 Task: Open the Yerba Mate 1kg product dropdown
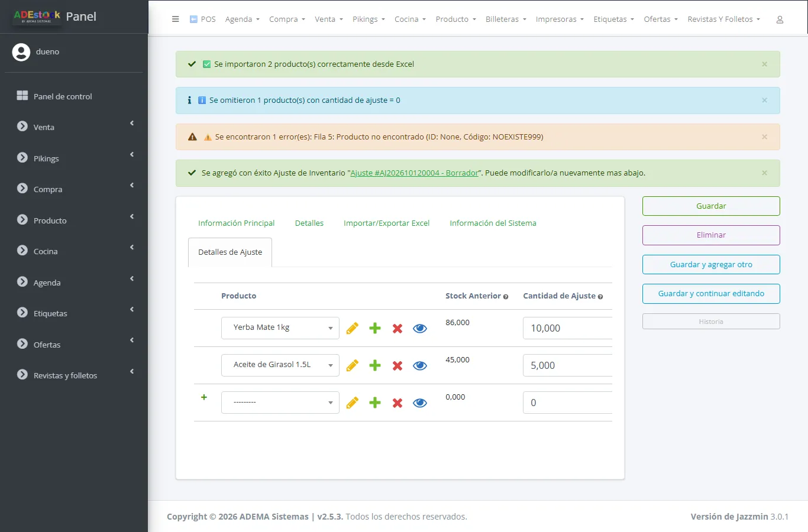pos(280,328)
